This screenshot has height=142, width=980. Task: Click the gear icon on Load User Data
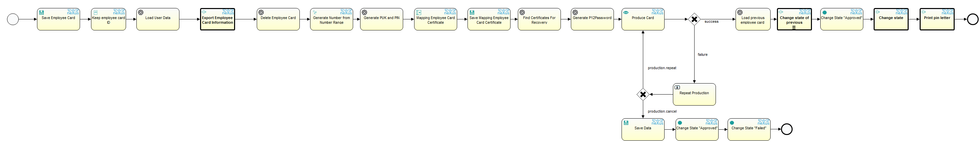click(x=140, y=13)
